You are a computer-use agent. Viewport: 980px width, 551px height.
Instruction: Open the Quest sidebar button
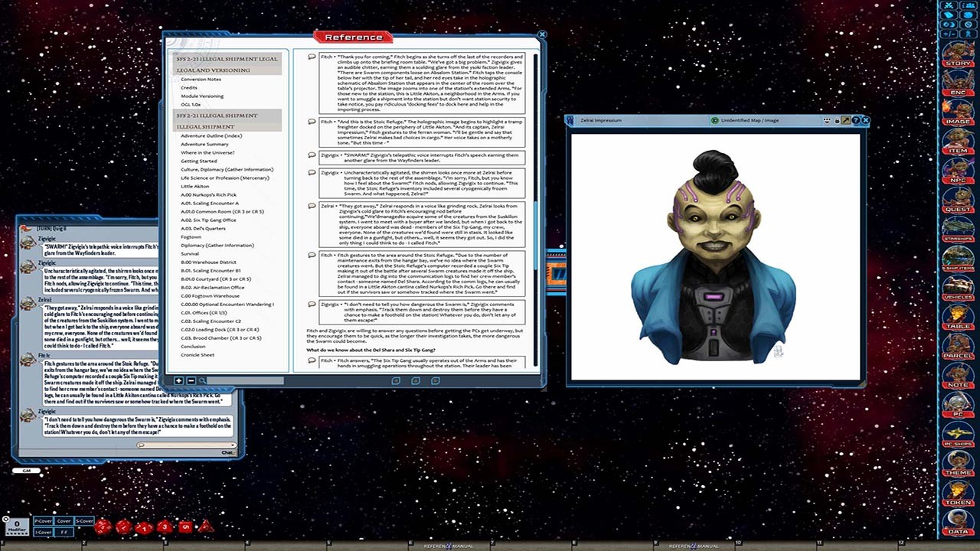(958, 201)
